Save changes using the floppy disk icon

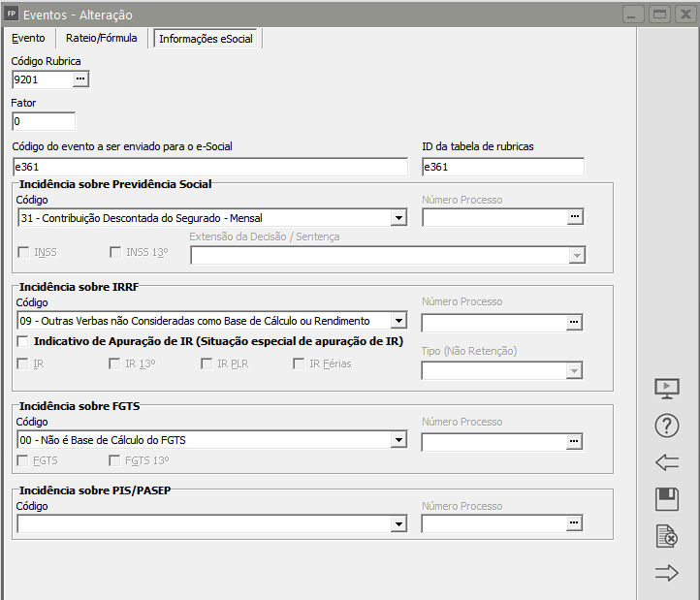click(x=666, y=499)
